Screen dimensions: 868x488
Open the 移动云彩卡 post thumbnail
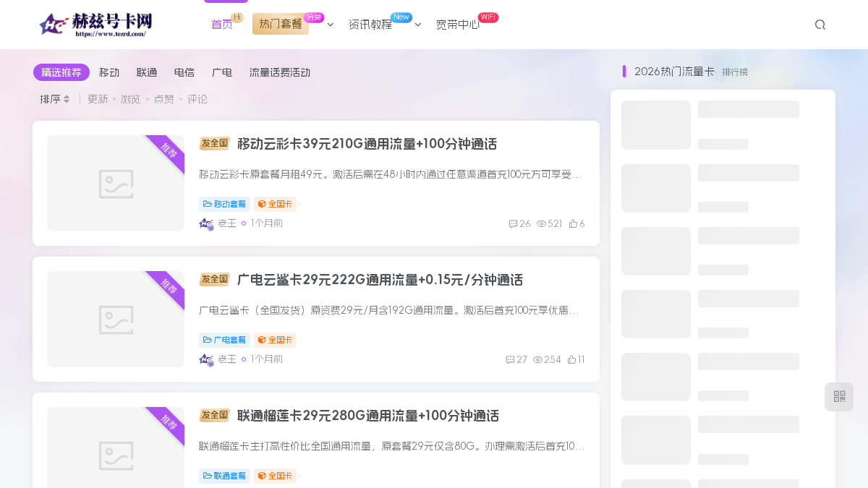click(116, 183)
